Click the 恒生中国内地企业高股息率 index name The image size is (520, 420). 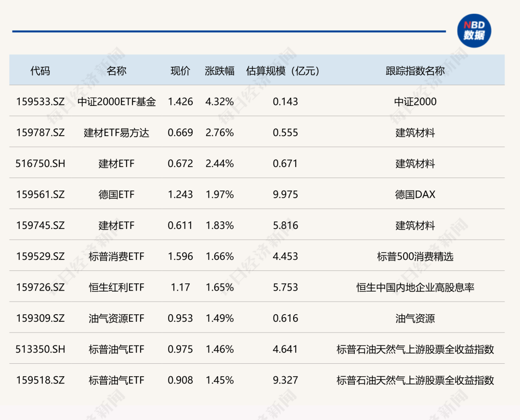point(415,288)
